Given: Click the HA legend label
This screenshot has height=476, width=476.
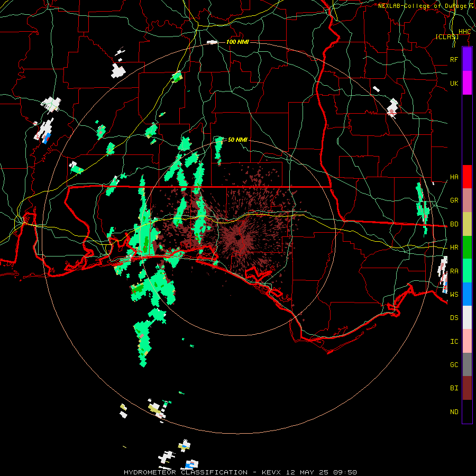Looking at the screenshot, I should [454, 177].
